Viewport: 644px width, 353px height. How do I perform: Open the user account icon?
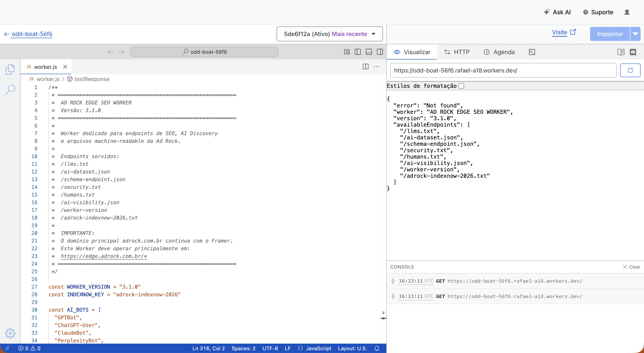pos(627,12)
